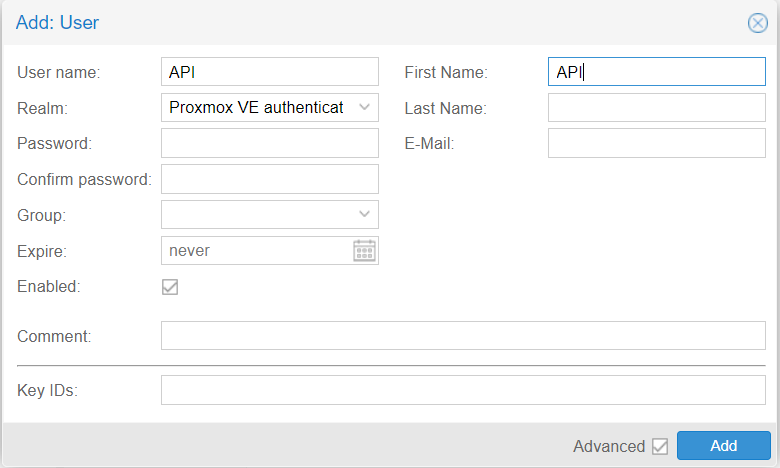Screen dimensions: 780x468
Task: Expand the Group dropdown arrow
Action: point(364,214)
